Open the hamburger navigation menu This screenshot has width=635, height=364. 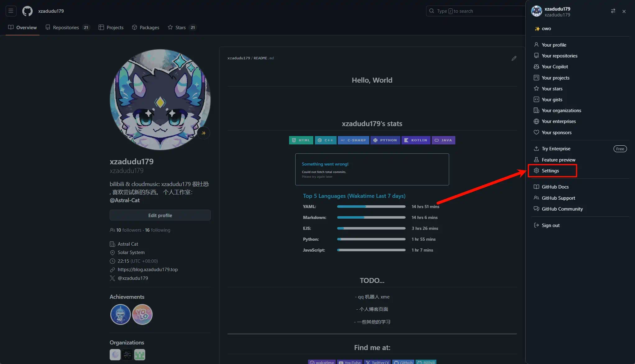pyautogui.click(x=11, y=11)
